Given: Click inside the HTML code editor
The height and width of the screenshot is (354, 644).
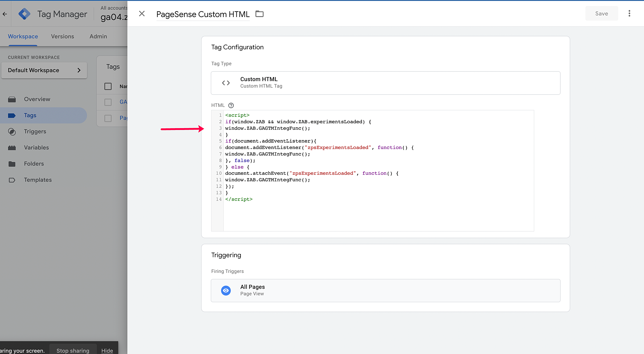Looking at the screenshot, I should (x=378, y=212).
